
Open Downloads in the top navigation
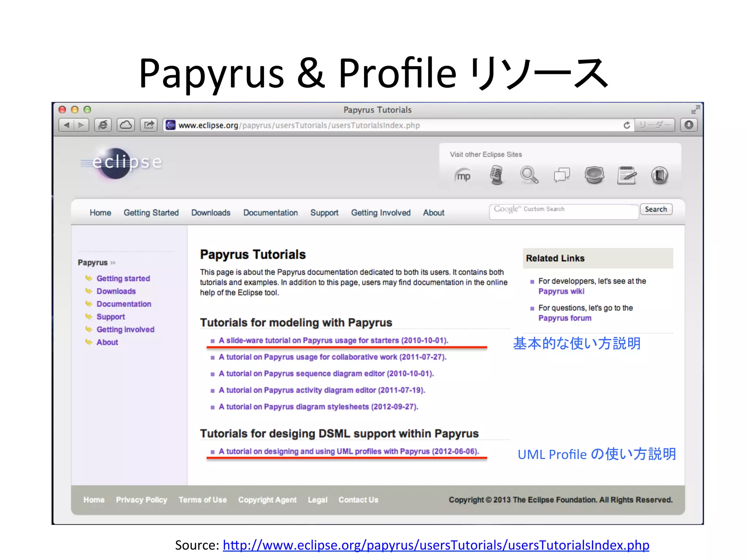point(211,213)
